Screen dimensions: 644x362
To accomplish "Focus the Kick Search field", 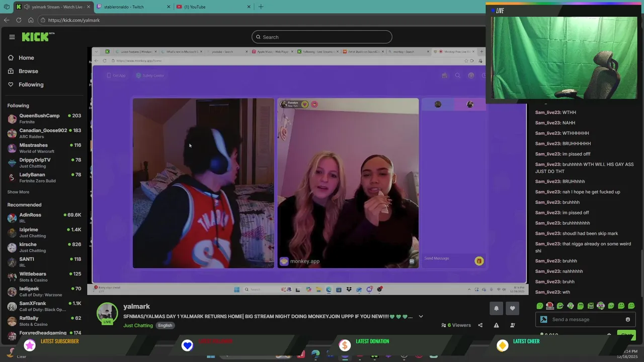I will tap(322, 37).
